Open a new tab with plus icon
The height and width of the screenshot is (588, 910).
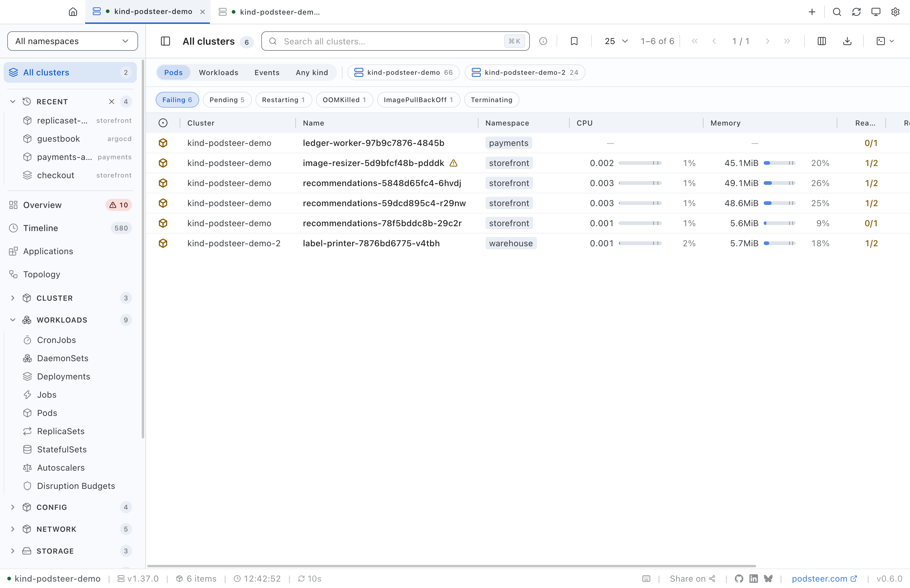(x=812, y=12)
